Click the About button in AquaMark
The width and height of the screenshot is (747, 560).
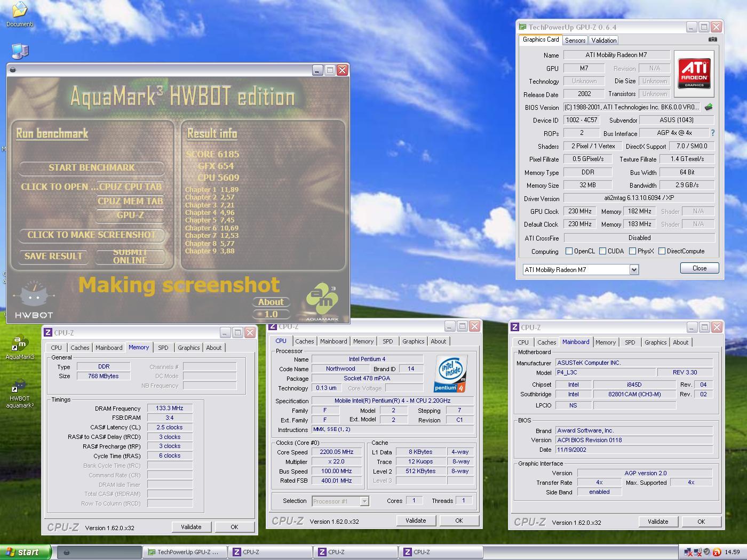(x=271, y=302)
